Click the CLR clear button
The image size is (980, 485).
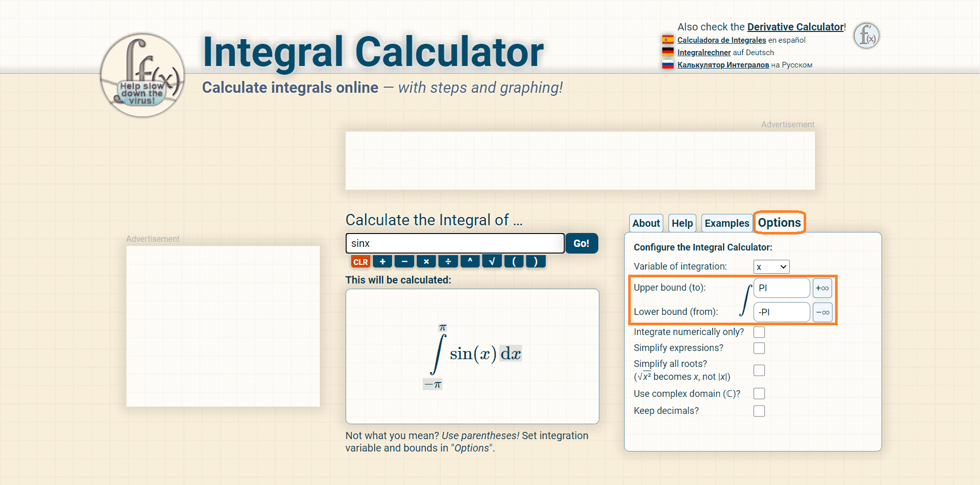(361, 262)
